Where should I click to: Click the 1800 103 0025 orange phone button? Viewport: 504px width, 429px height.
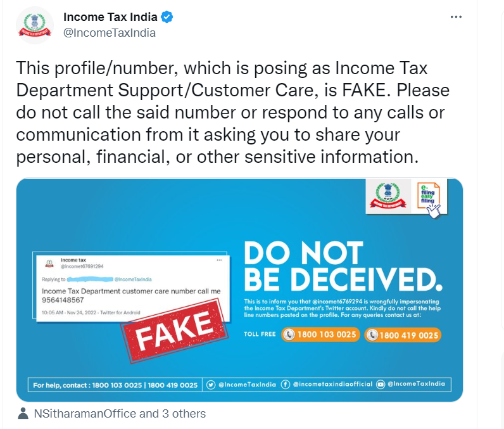(320, 335)
